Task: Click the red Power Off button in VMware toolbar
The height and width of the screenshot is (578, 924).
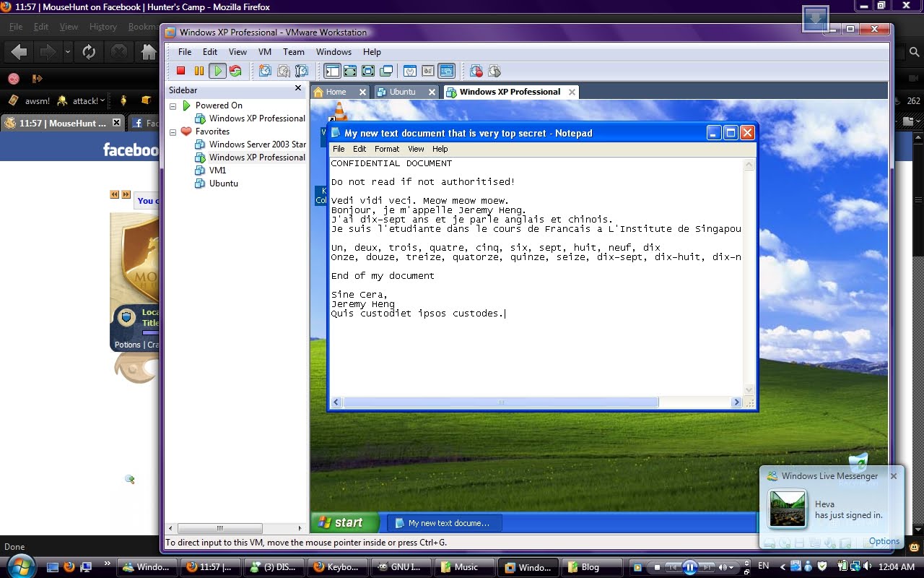Action: click(181, 71)
